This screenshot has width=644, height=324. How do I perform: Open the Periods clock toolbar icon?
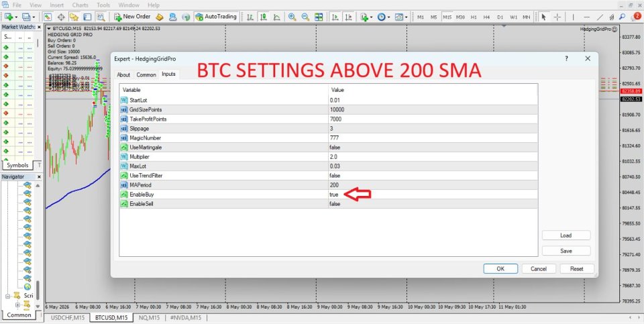tap(381, 17)
